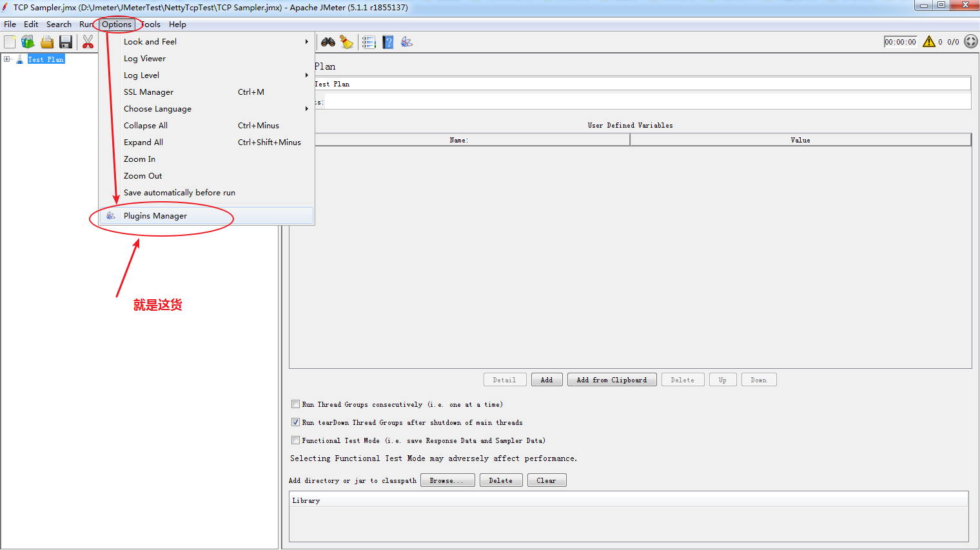
Task: Click the Detail button
Action: click(x=505, y=380)
